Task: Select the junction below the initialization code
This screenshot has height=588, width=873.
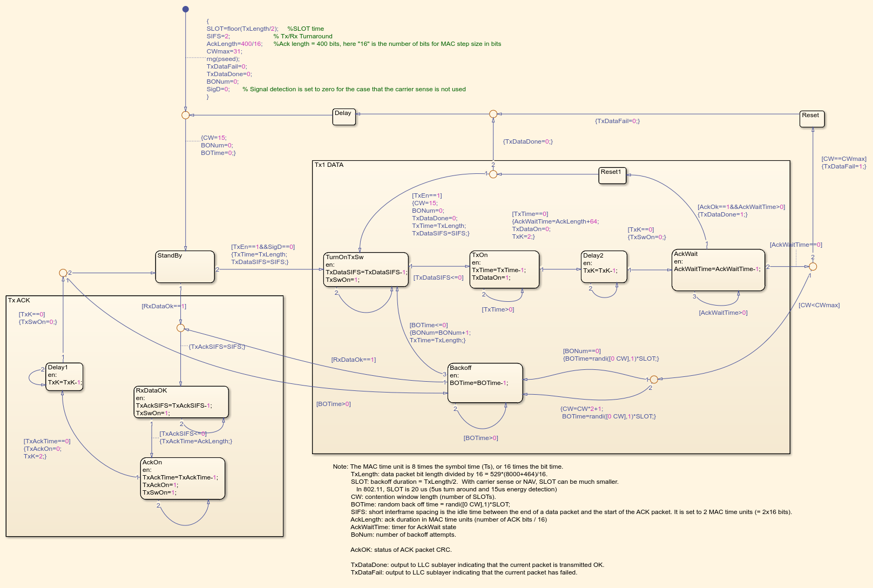Action: coord(186,115)
